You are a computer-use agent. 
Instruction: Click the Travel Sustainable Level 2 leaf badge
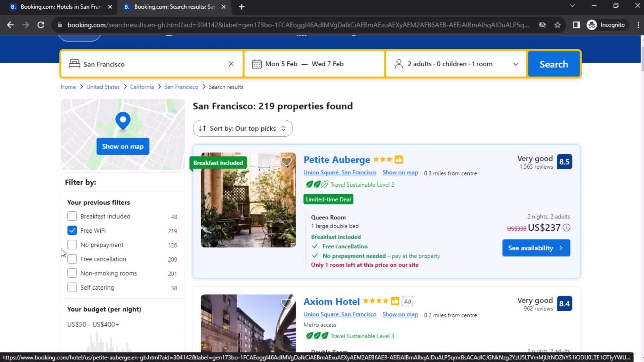[350, 185]
